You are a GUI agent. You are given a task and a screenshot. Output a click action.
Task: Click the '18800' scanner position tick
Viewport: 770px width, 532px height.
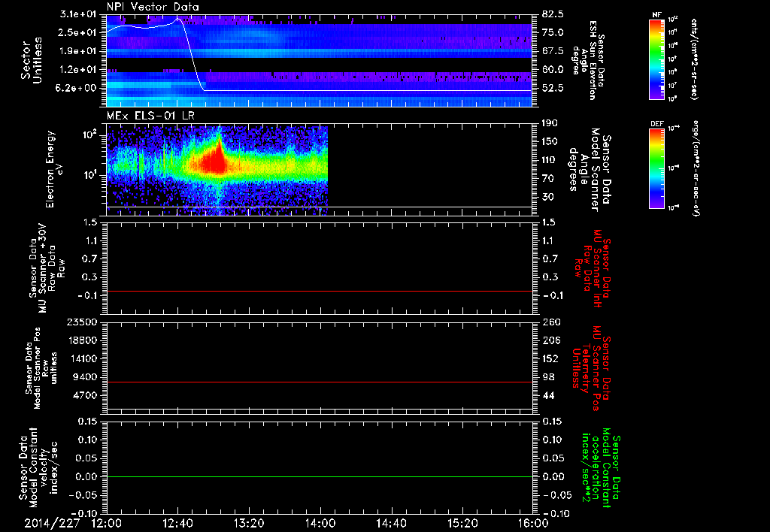(83, 340)
